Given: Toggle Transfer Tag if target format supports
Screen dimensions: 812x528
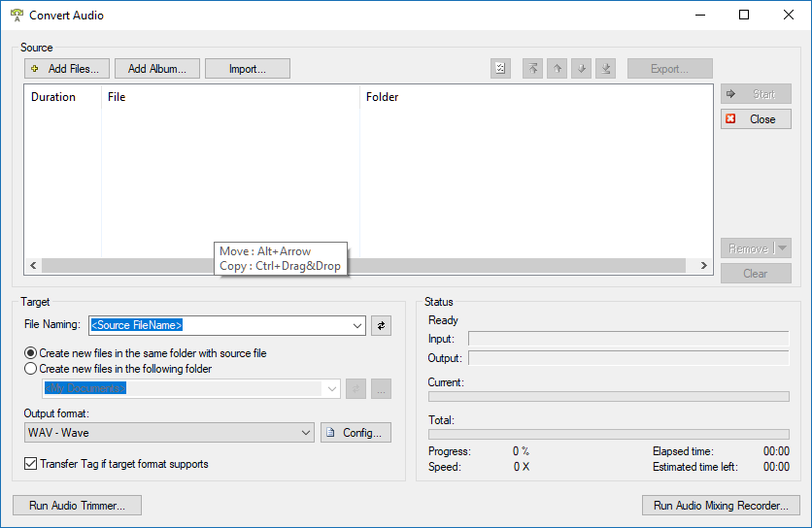Looking at the screenshot, I should [x=31, y=464].
